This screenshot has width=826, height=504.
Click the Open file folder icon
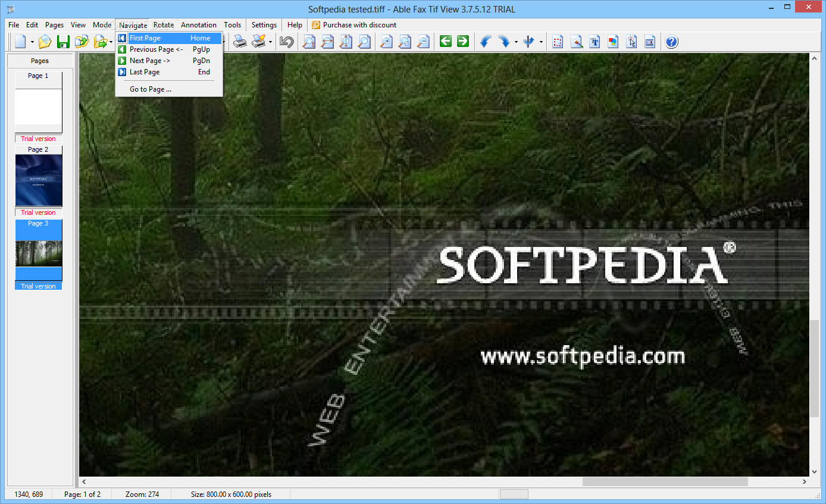45,42
